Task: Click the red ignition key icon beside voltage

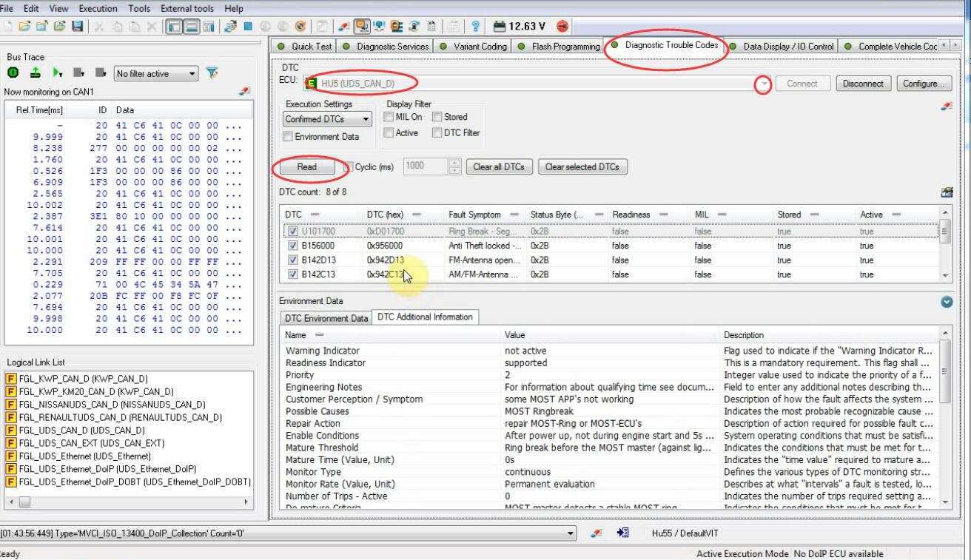Action: (x=562, y=27)
